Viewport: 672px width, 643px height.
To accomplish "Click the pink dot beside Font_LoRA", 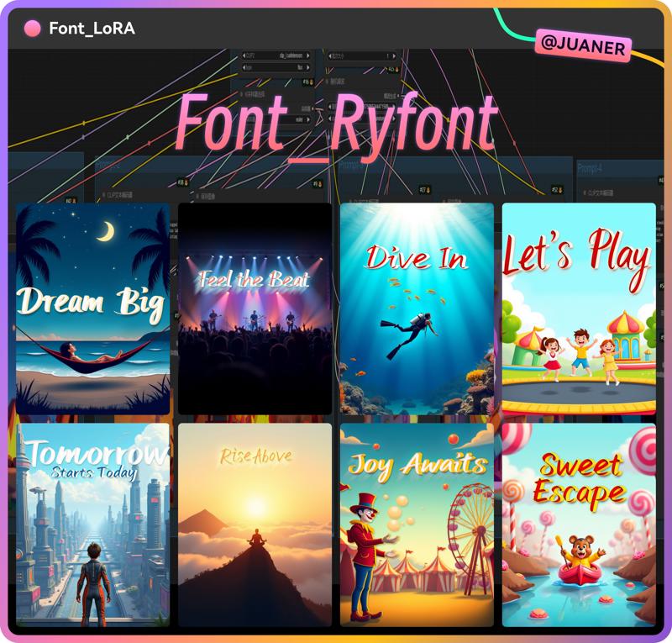I will tap(32, 29).
